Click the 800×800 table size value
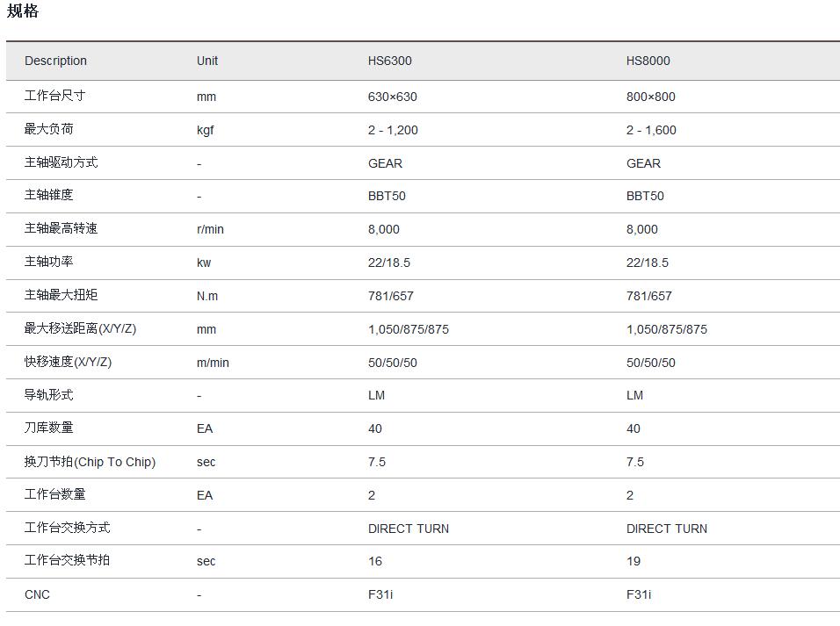 click(650, 97)
